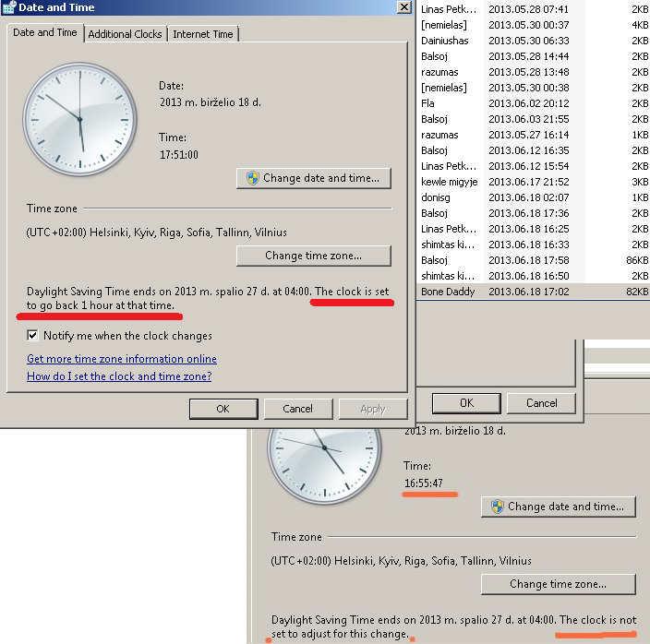Select the kewle migyje row
The height and width of the screenshot is (644, 650).
(533, 182)
